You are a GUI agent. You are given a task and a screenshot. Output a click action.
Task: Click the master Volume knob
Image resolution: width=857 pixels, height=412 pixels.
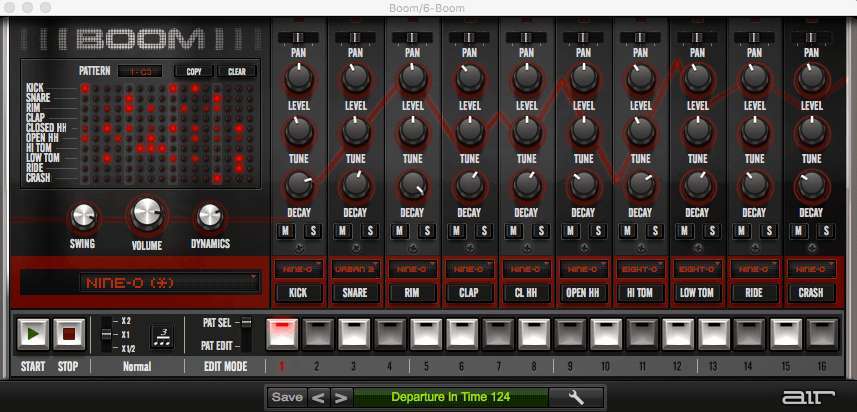tap(147, 213)
